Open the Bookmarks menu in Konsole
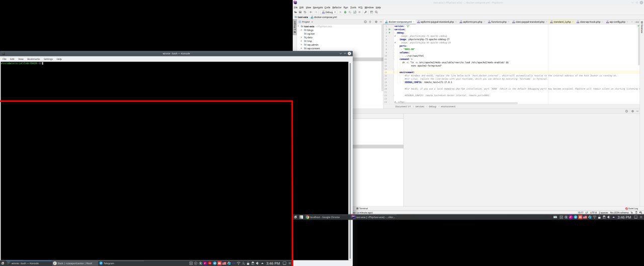Viewport: 644px width, 266px height. click(x=33, y=59)
